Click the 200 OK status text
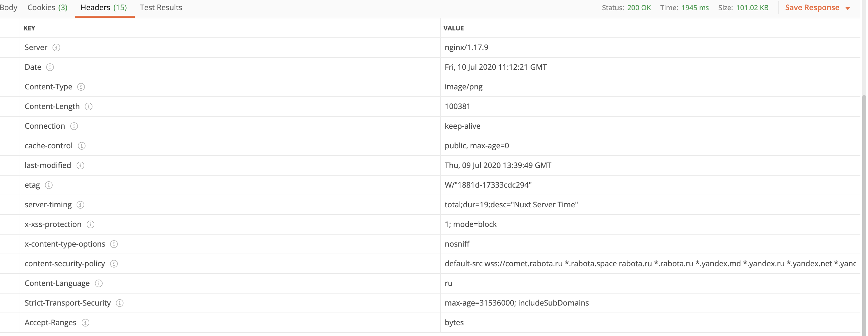This screenshot has width=868, height=336. pos(639,8)
